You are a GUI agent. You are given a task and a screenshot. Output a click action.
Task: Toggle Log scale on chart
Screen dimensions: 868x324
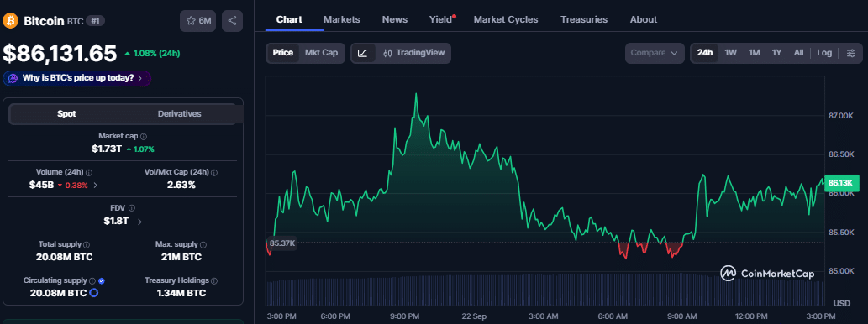(824, 53)
